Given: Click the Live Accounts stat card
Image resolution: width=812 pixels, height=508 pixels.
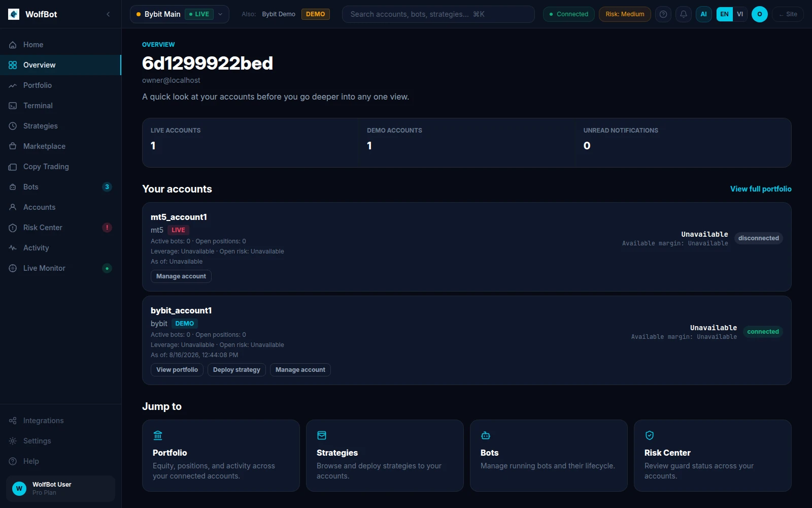Looking at the screenshot, I should [x=250, y=143].
